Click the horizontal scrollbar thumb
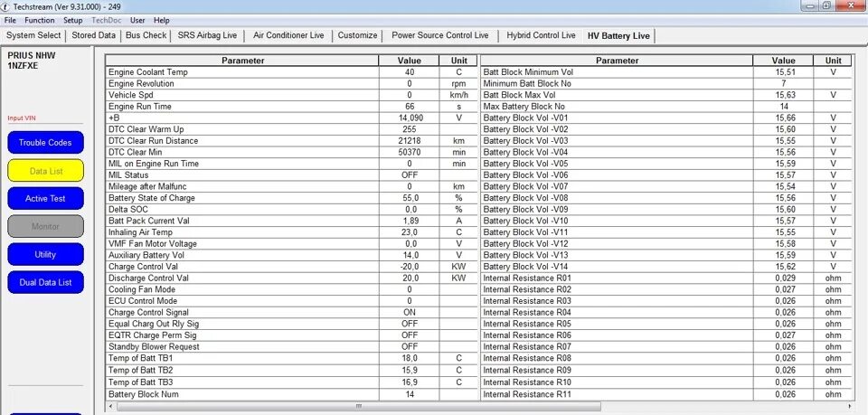The width and height of the screenshot is (868, 415). (359, 407)
